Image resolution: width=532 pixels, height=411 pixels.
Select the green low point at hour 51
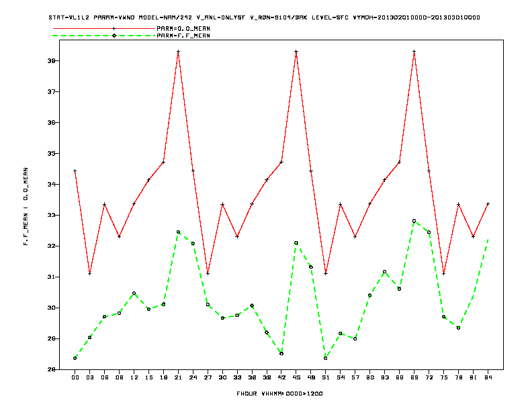click(x=326, y=358)
